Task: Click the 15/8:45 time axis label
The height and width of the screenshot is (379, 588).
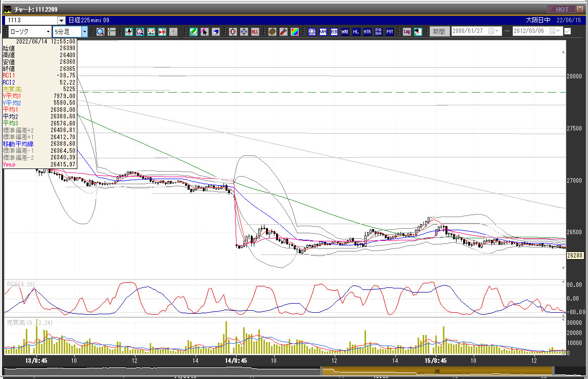Action: tap(436, 361)
